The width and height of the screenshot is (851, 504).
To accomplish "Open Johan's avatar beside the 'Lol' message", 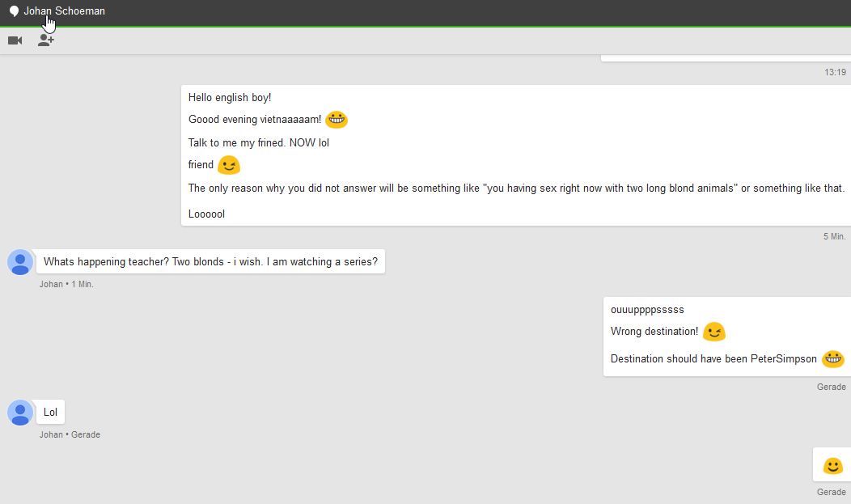I will coord(20,413).
